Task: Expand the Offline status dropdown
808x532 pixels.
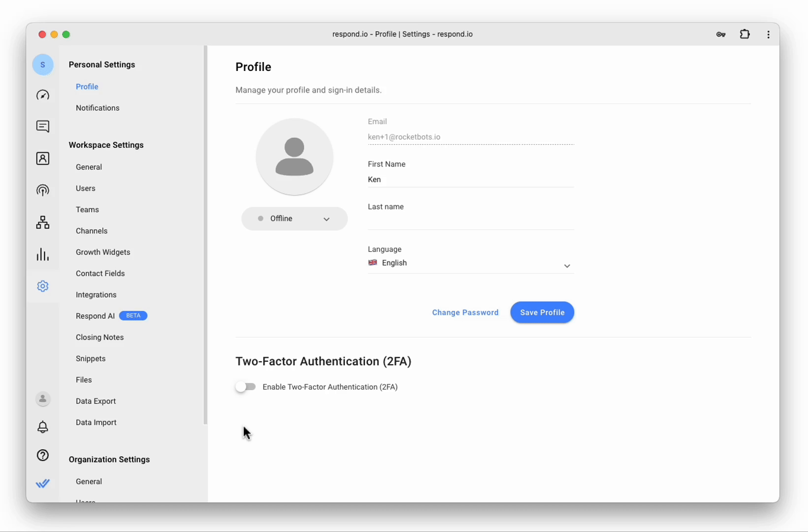Action: (294, 219)
